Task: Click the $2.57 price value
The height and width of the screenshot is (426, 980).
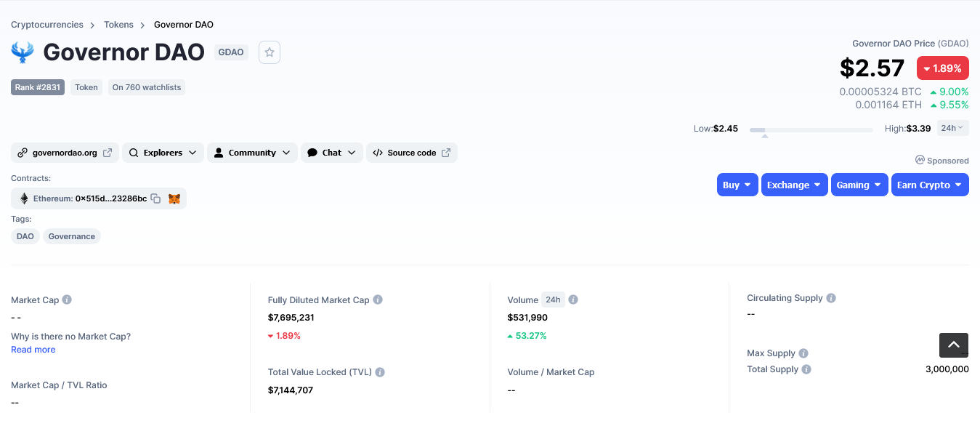Action: [872, 68]
